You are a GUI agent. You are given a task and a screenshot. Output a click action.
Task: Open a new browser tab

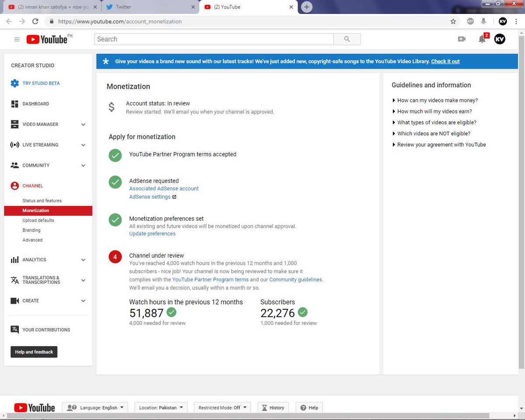click(307, 7)
